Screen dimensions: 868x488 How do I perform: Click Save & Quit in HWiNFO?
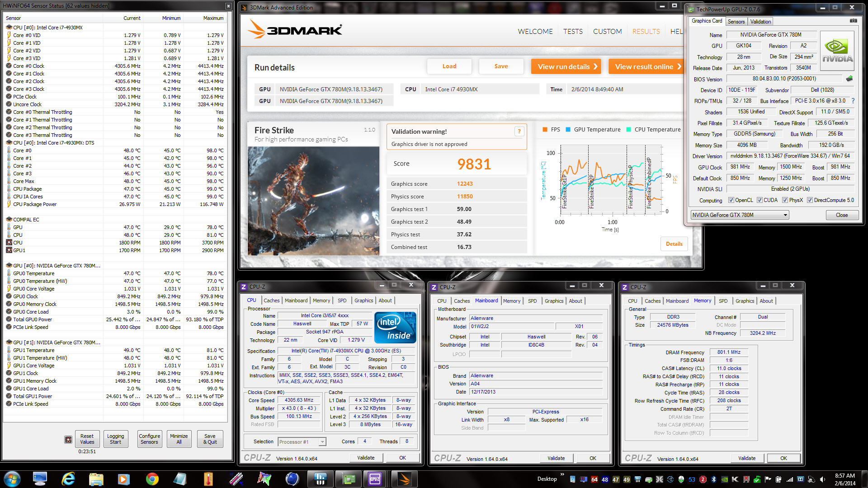(210, 439)
